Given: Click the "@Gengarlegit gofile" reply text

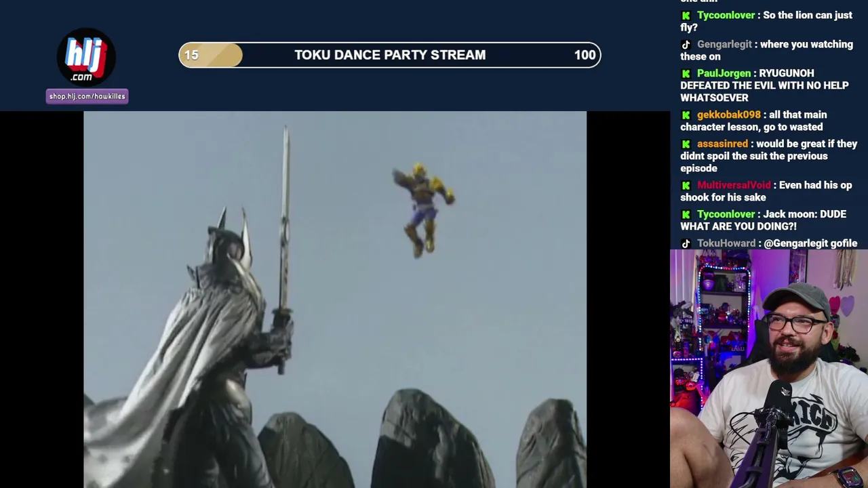Looking at the screenshot, I should (810, 244).
